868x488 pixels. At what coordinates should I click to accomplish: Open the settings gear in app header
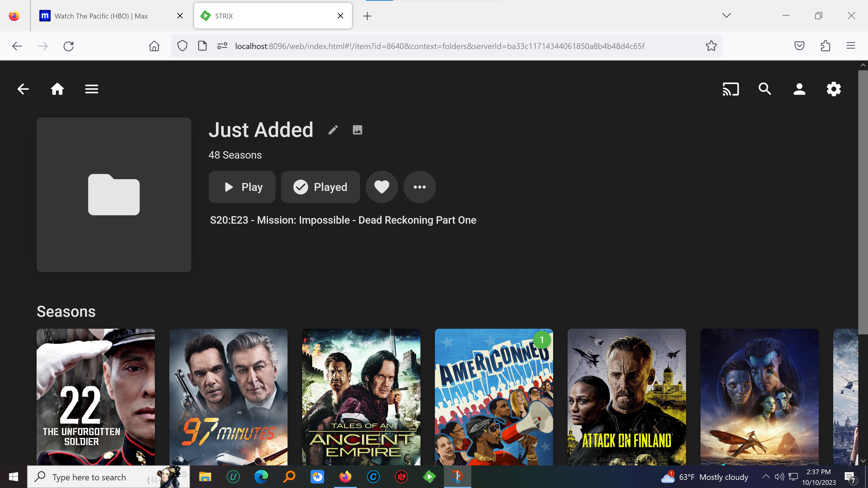833,89
